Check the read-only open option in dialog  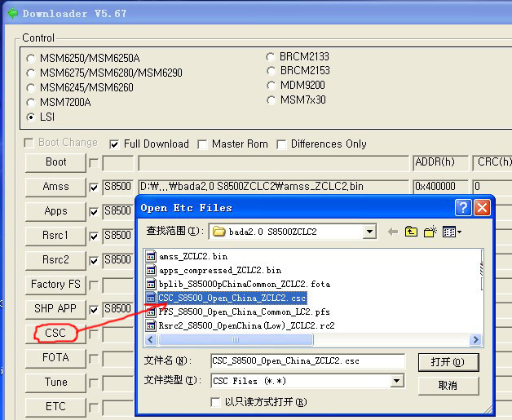pos(215,402)
